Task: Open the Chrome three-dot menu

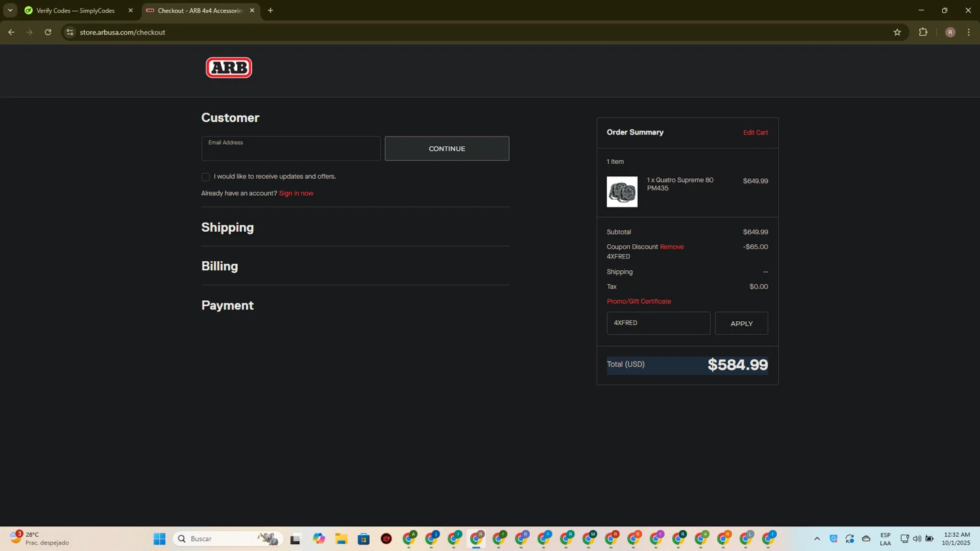Action: [x=969, y=32]
